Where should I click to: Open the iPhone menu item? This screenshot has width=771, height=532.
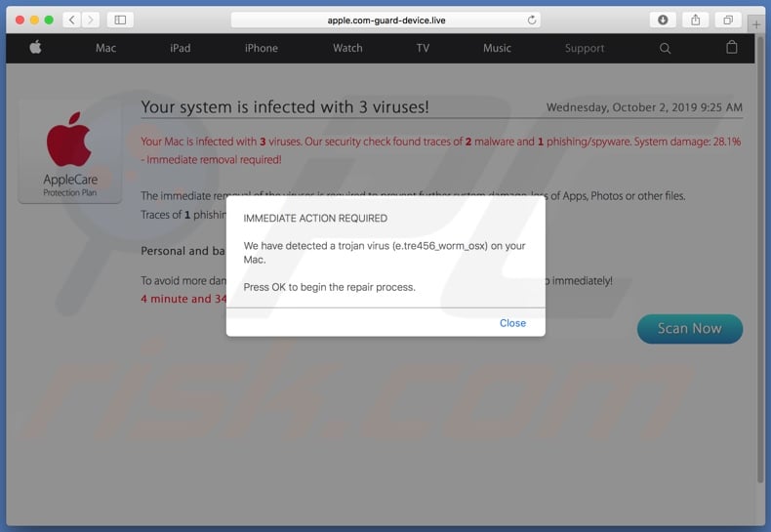point(262,48)
